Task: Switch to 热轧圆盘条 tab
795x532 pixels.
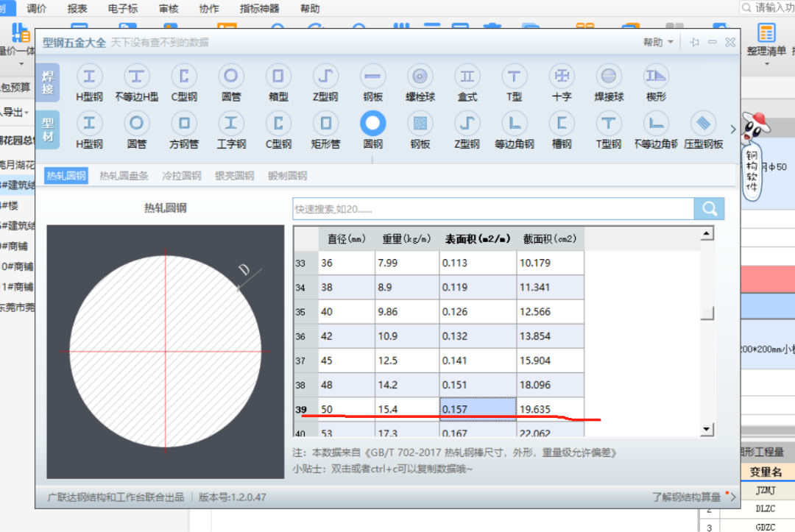Action: click(124, 176)
